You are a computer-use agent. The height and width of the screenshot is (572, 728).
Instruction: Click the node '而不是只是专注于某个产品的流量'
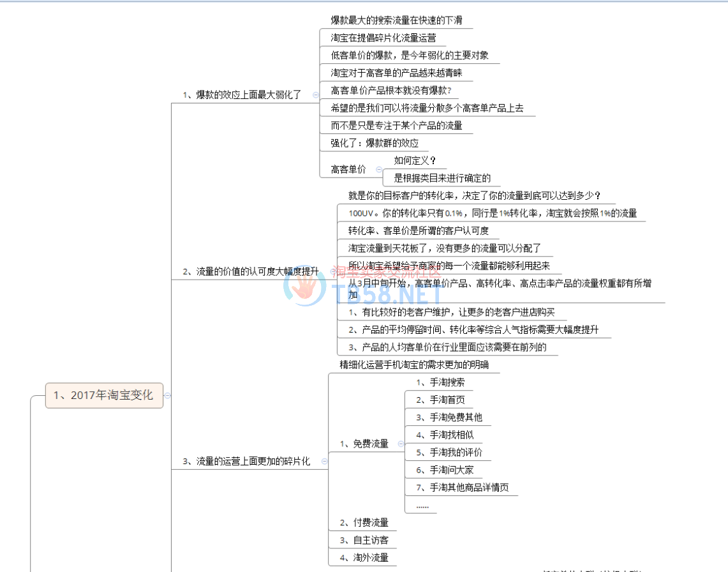click(x=396, y=126)
